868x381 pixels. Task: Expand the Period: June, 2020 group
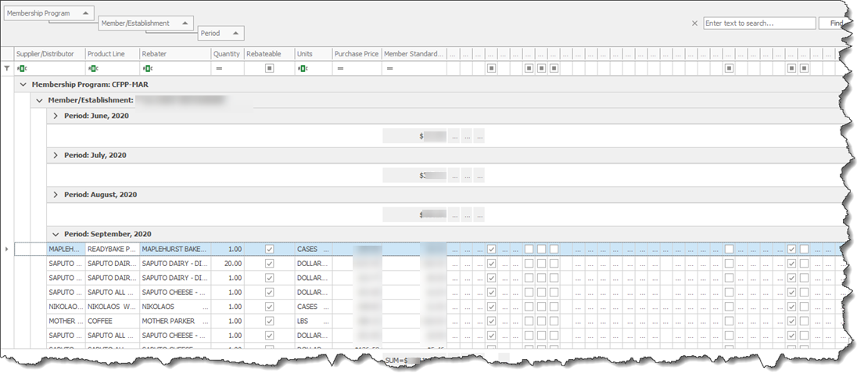[x=56, y=116]
